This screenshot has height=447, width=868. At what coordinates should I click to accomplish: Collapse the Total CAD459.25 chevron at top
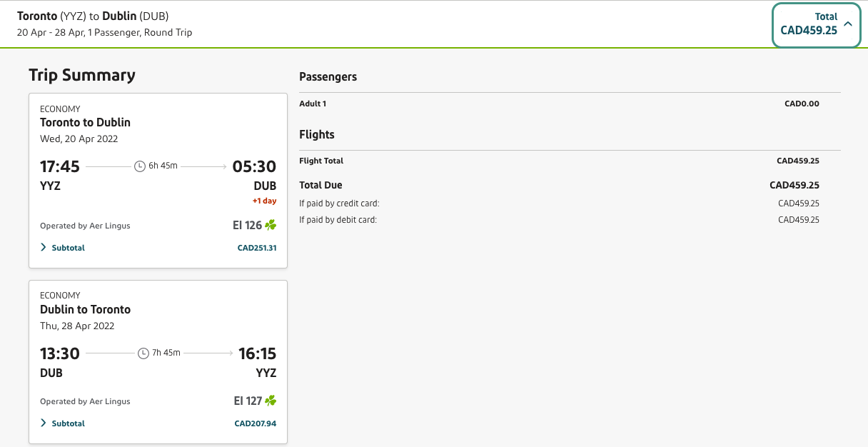pyautogui.click(x=848, y=24)
